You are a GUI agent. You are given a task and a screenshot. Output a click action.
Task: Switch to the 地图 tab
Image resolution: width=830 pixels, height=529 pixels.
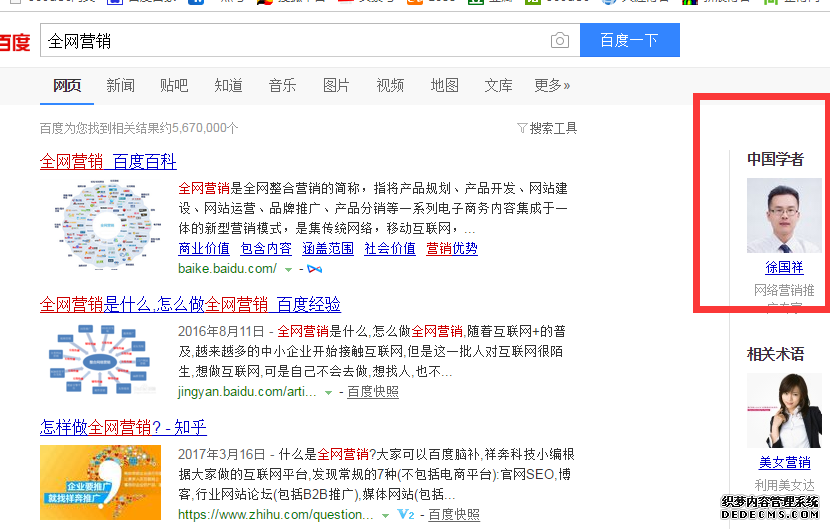click(445, 85)
